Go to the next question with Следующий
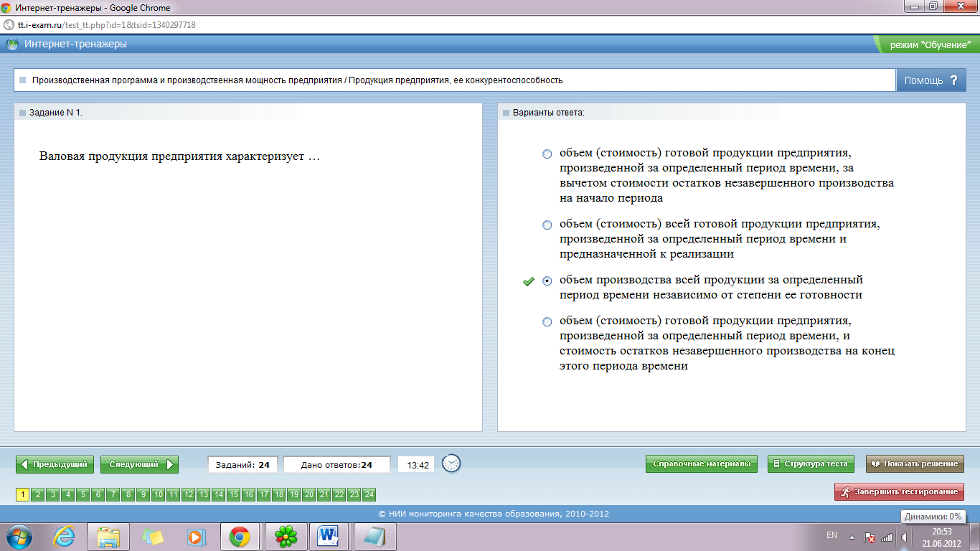The image size is (980, 551). point(139,464)
